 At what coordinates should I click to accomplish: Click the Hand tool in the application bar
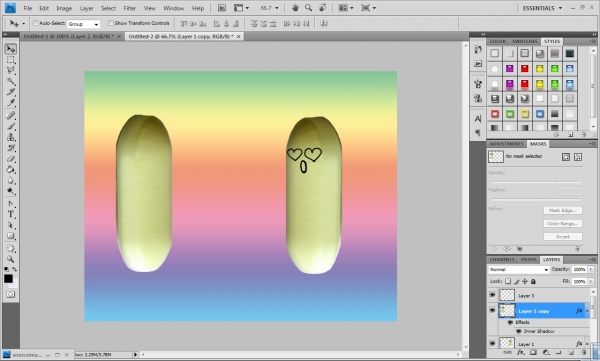click(x=295, y=8)
